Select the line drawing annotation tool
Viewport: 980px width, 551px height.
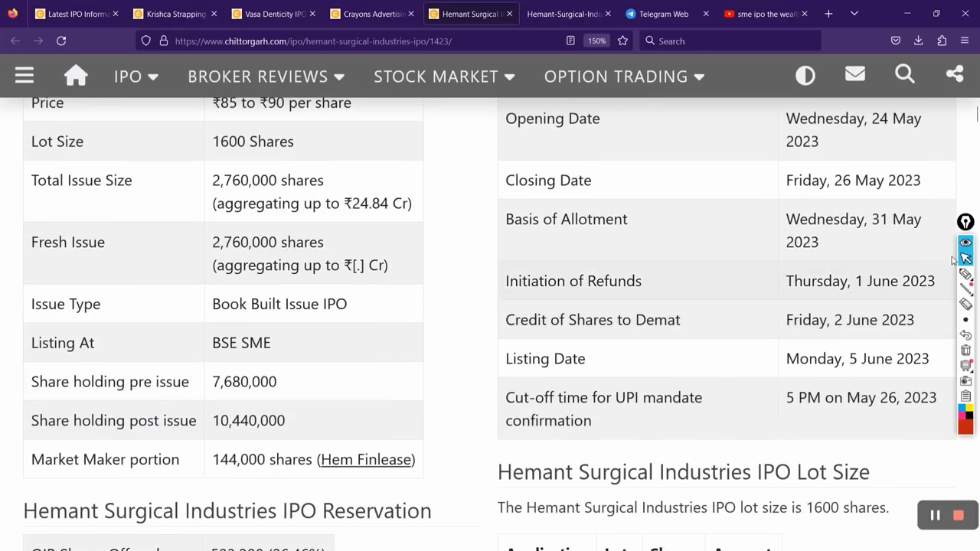[965, 289]
